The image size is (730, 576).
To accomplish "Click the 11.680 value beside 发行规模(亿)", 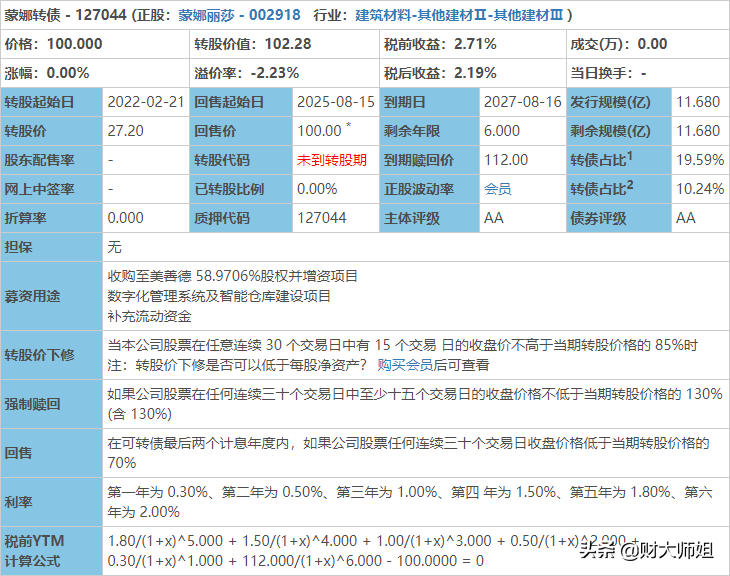I will 698,102.
